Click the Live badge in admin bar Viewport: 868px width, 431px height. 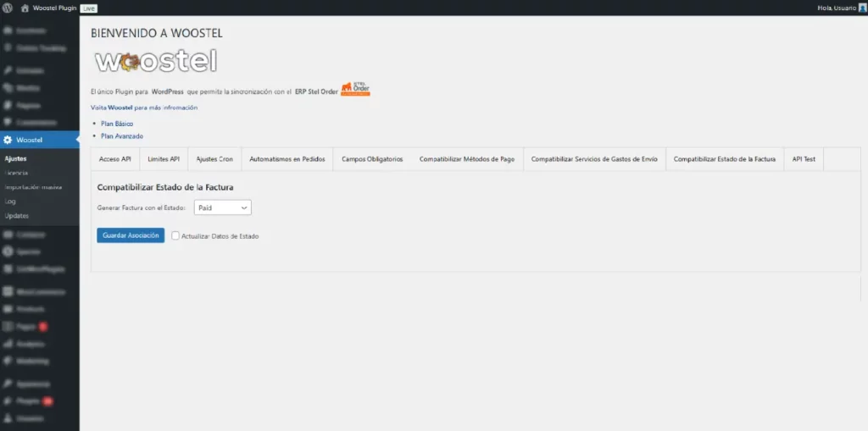click(88, 8)
